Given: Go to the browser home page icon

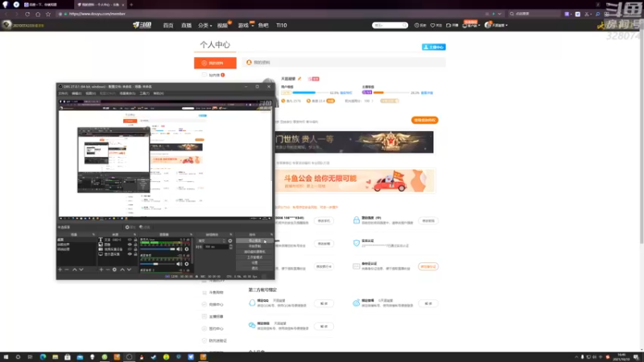Looking at the screenshot, I should point(38,14).
